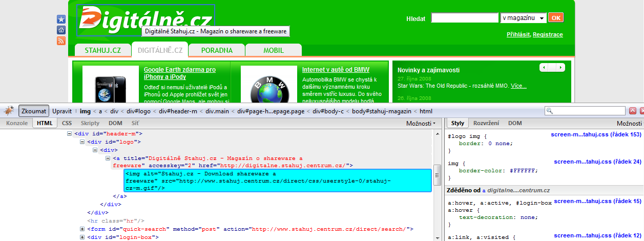Open the Skripty tab
This screenshot has width=644, height=241.
pos(90,123)
